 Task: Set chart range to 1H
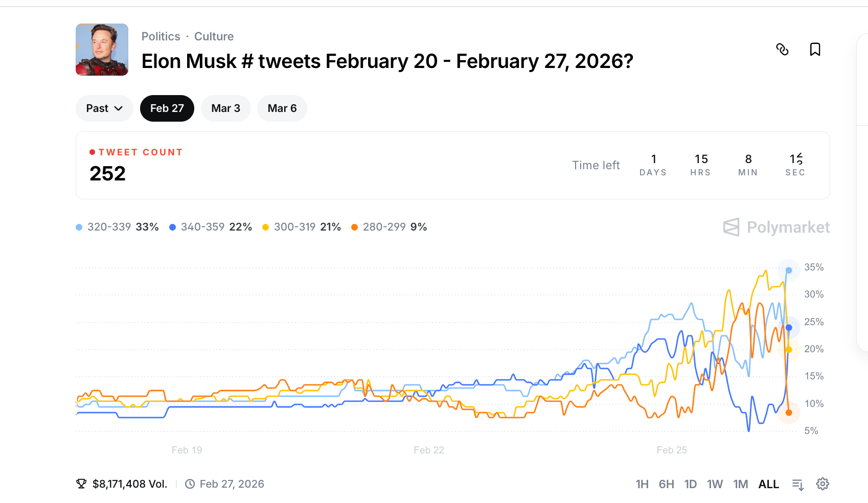tap(642, 484)
